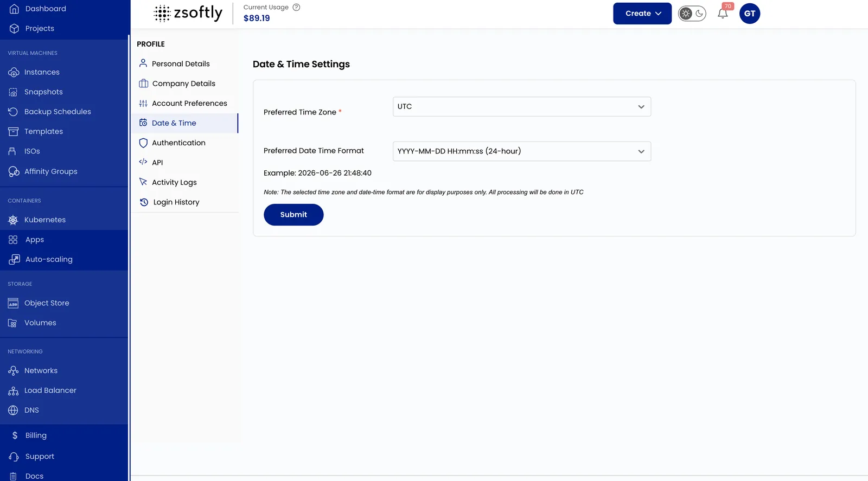Click the Apps grid icon

(13, 240)
